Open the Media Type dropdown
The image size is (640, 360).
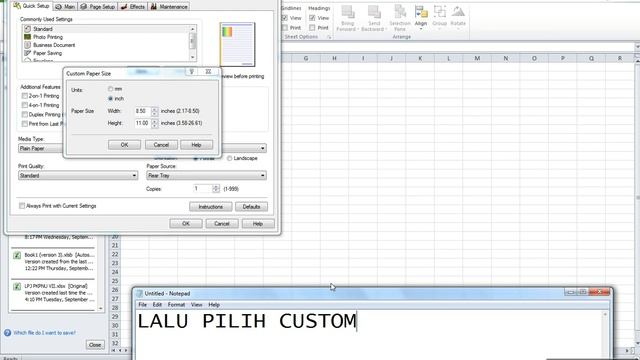(41, 149)
